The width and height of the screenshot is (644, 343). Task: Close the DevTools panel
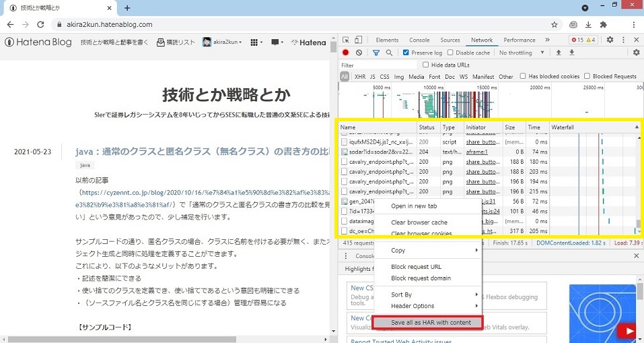pos(636,40)
